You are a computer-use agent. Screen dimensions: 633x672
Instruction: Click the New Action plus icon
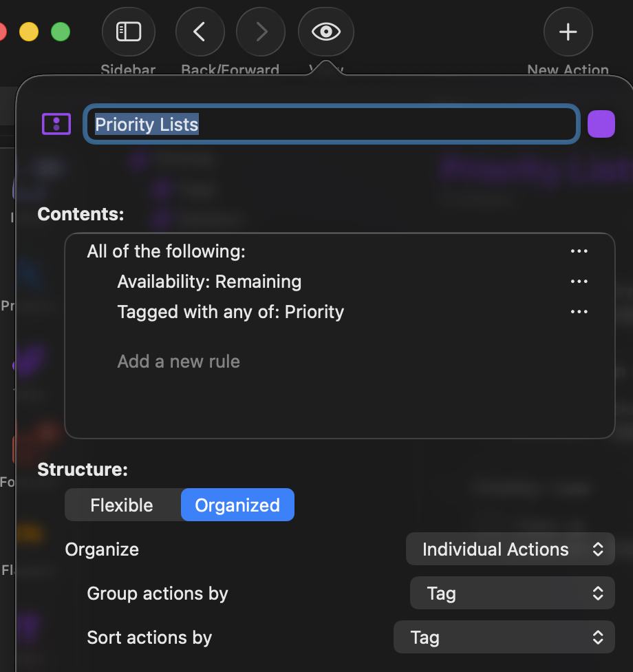coord(568,32)
